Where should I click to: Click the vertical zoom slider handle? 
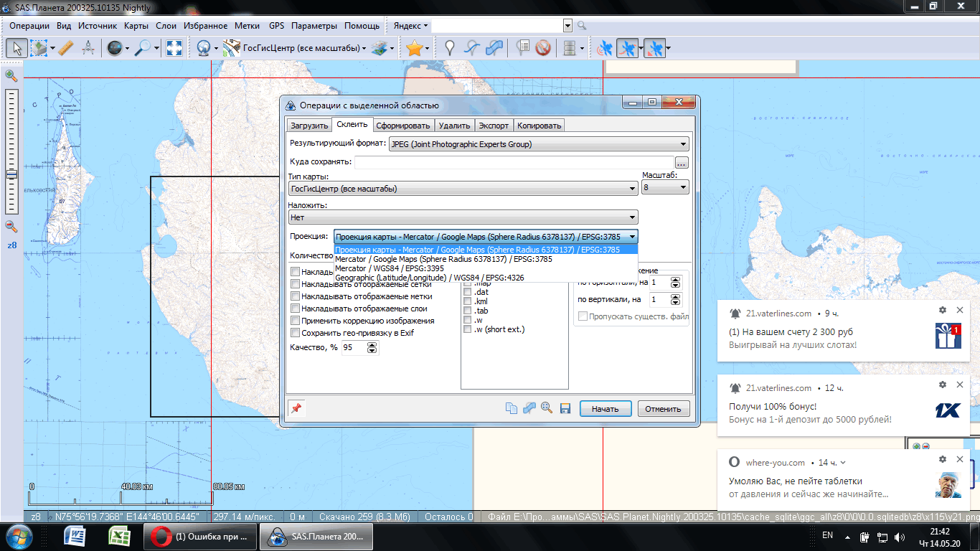(x=11, y=174)
